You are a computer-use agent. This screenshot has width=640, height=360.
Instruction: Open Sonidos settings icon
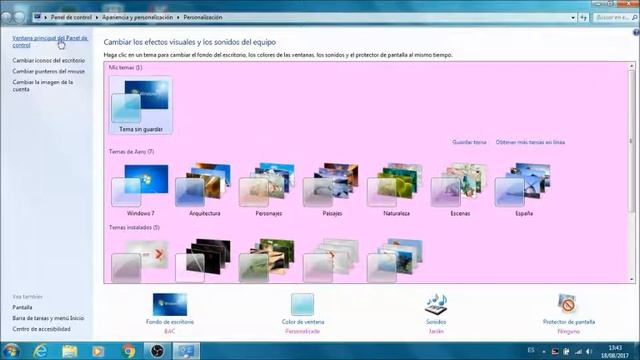tap(436, 304)
